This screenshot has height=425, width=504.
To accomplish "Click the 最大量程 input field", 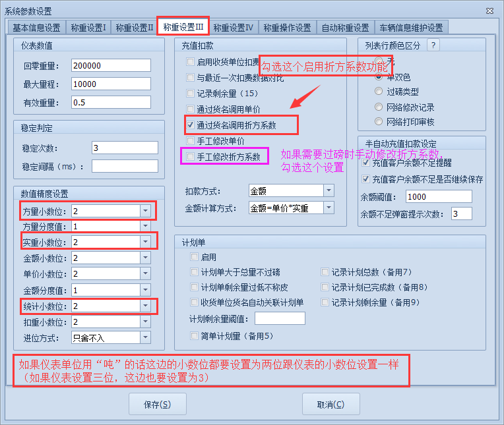I will 111,84.
